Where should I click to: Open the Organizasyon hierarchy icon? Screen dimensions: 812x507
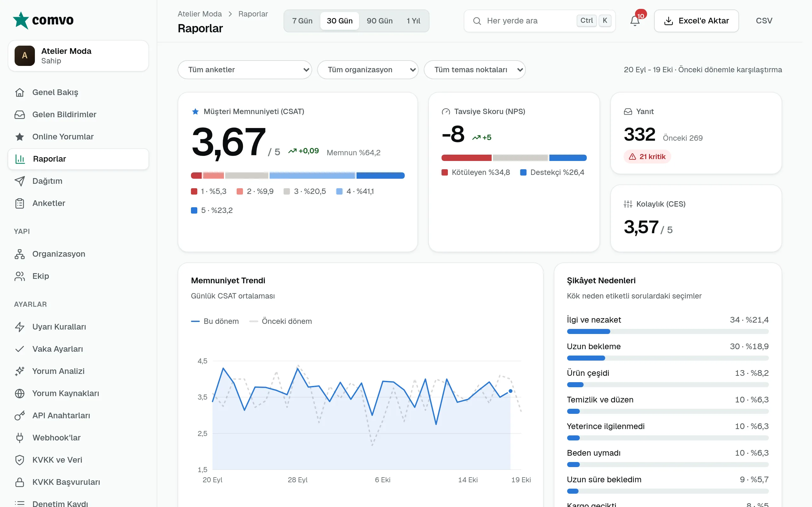point(20,254)
